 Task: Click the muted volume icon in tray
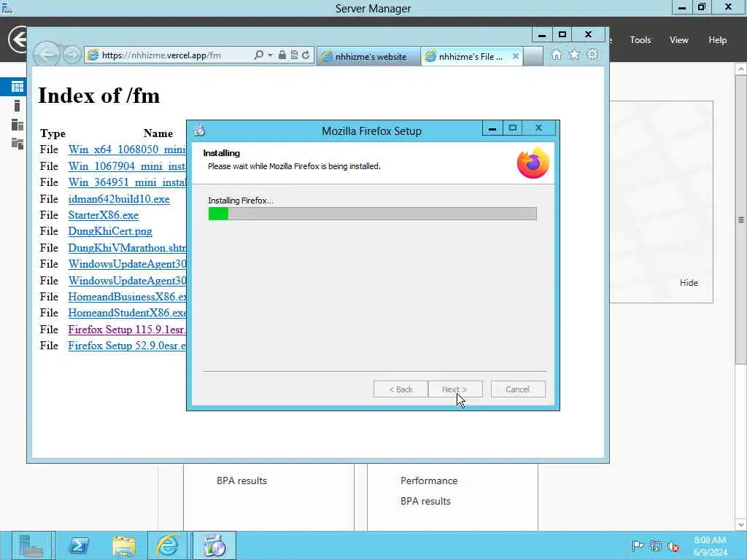(x=673, y=546)
